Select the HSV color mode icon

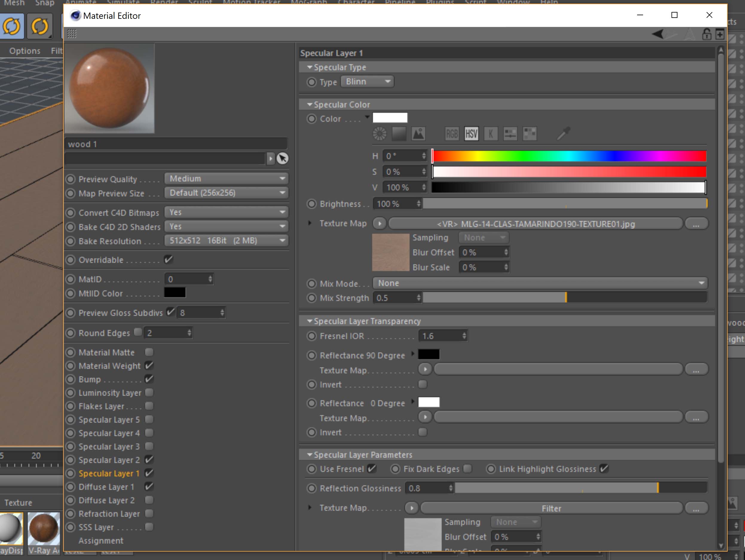(x=471, y=134)
